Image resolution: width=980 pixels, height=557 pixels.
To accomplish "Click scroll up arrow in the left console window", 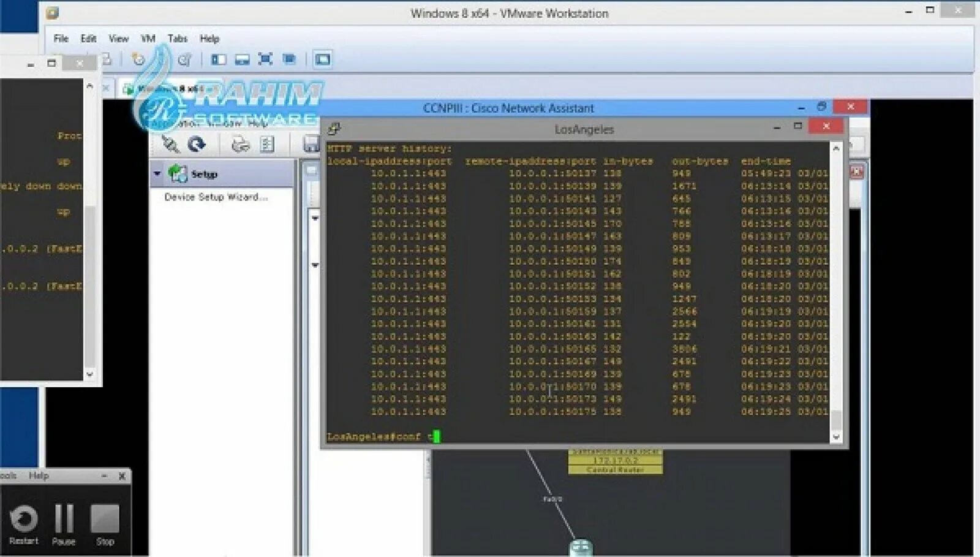I will [x=90, y=86].
